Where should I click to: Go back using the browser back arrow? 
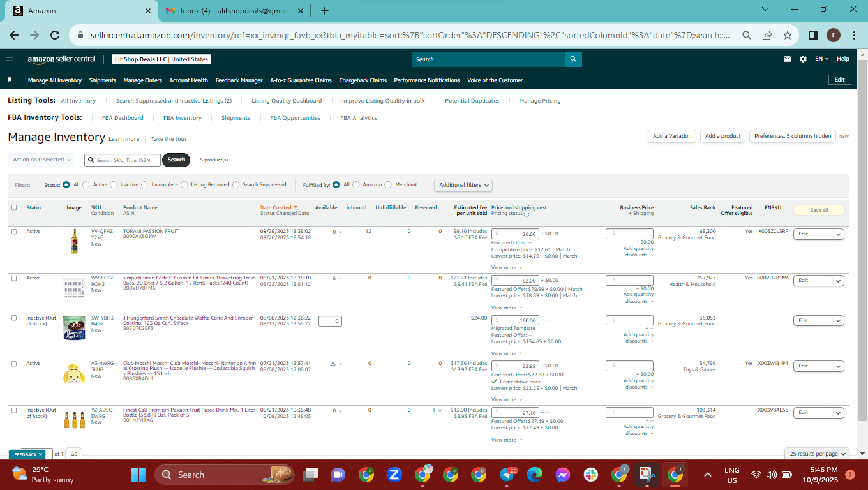[14, 36]
